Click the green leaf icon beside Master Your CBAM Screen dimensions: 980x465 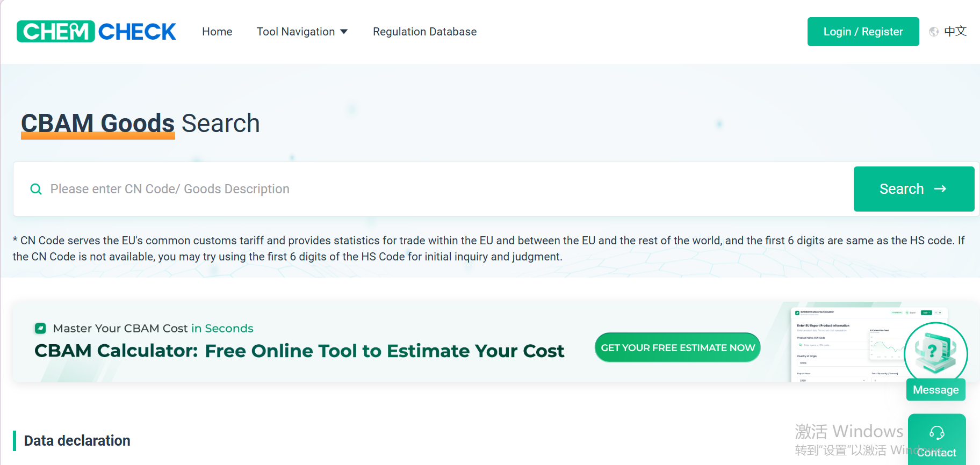pos(40,328)
